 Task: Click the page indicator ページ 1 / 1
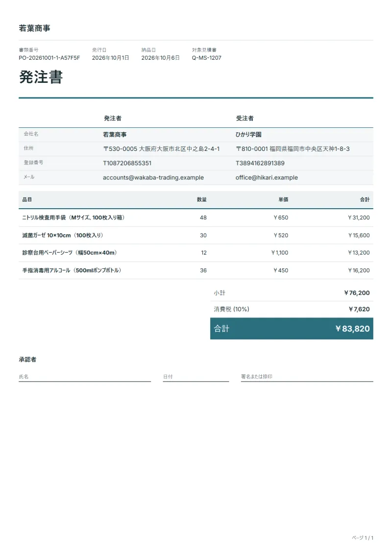(362, 538)
